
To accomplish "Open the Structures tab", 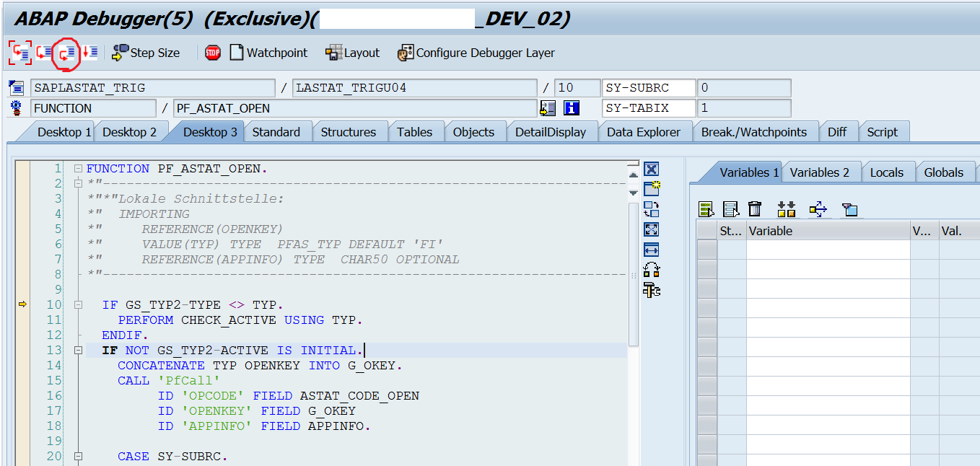I will point(349,132).
